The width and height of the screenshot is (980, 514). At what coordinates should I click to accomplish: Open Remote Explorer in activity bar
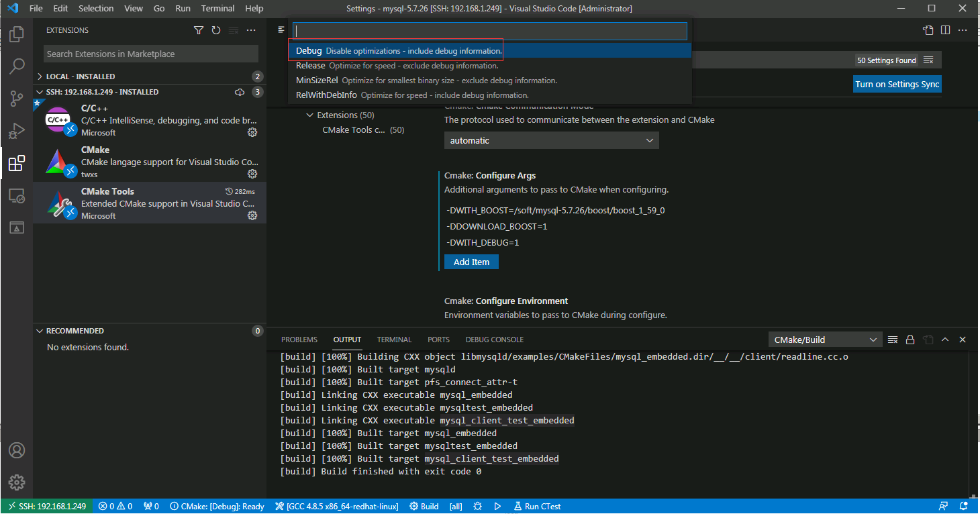[17, 196]
